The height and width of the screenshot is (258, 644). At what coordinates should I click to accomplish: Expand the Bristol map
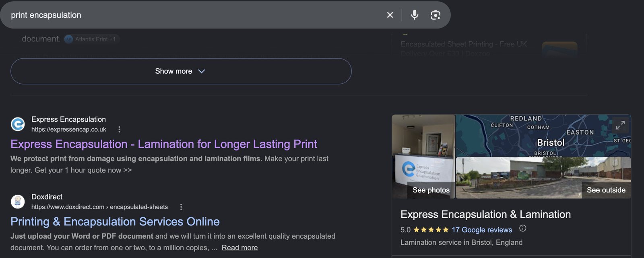point(620,125)
